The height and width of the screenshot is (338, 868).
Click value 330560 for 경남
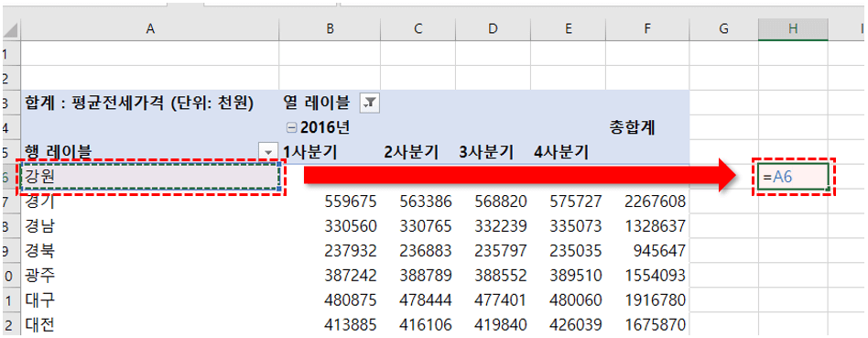click(351, 226)
